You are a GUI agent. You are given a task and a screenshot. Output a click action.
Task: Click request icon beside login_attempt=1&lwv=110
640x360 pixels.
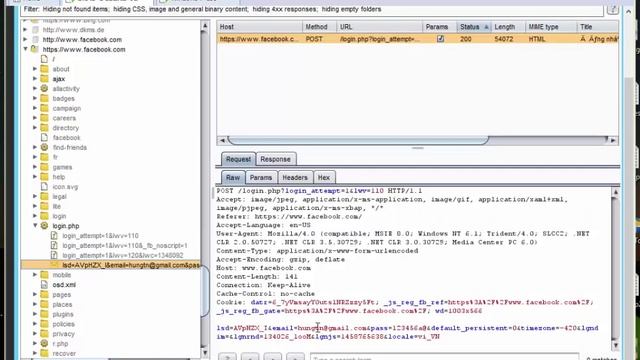pyautogui.click(x=54, y=236)
